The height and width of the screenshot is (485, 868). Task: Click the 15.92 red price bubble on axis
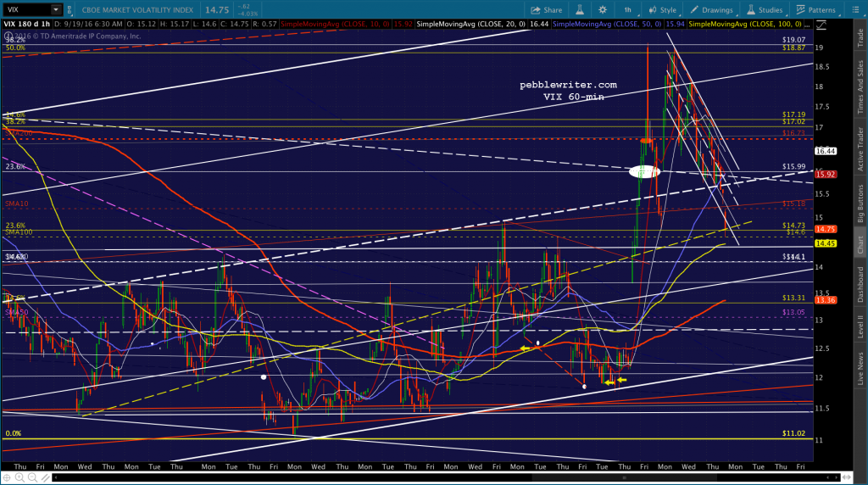click(826, 175)
